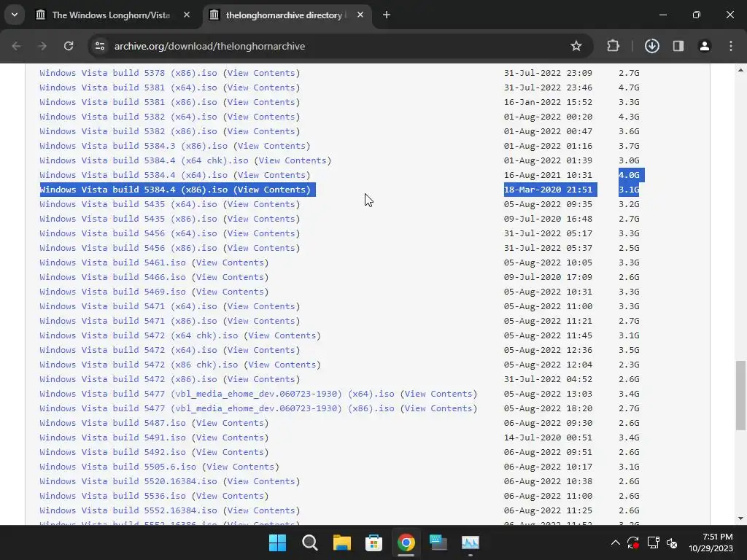Click the browser Back arrow
Viewport: 747px width, 560px height.
pyautogui.click(x=16, y=46)
